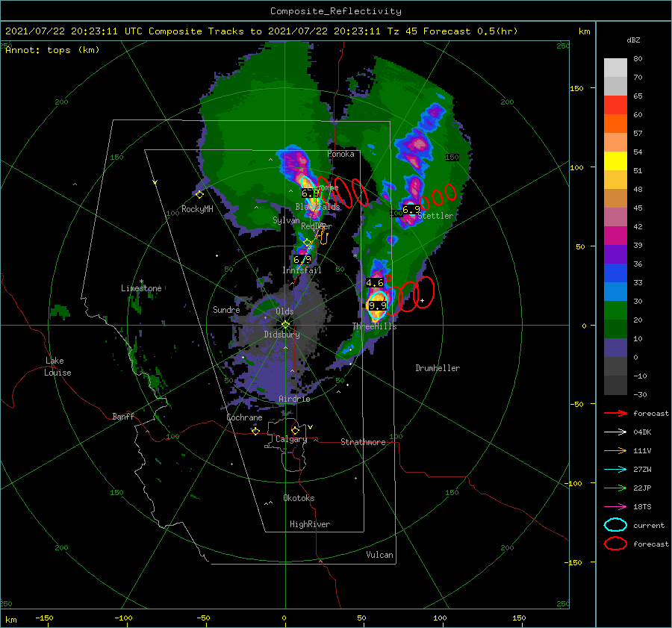Click the Airdrie label
672x628 pixels.
point(294,399)
